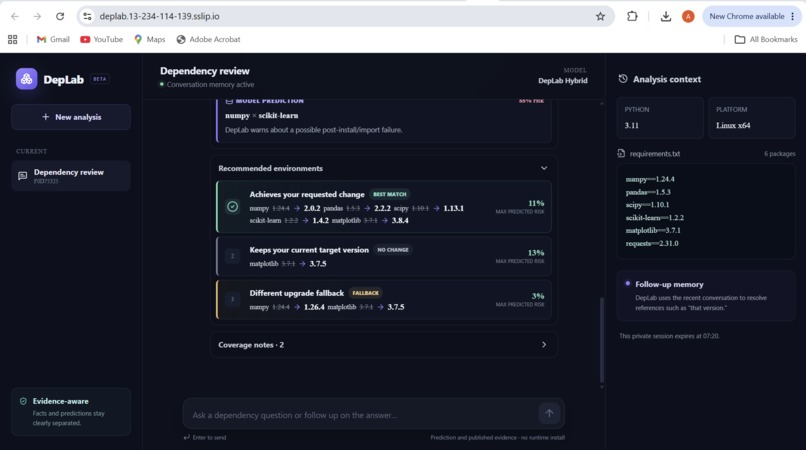
Task: Click the 11% max predicted risk value
Action: click(x=536, y=203)
